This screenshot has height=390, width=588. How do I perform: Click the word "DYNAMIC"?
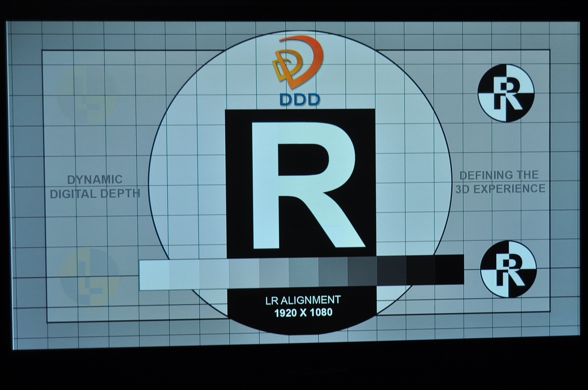pyautogui.click(x=95, y=180)
